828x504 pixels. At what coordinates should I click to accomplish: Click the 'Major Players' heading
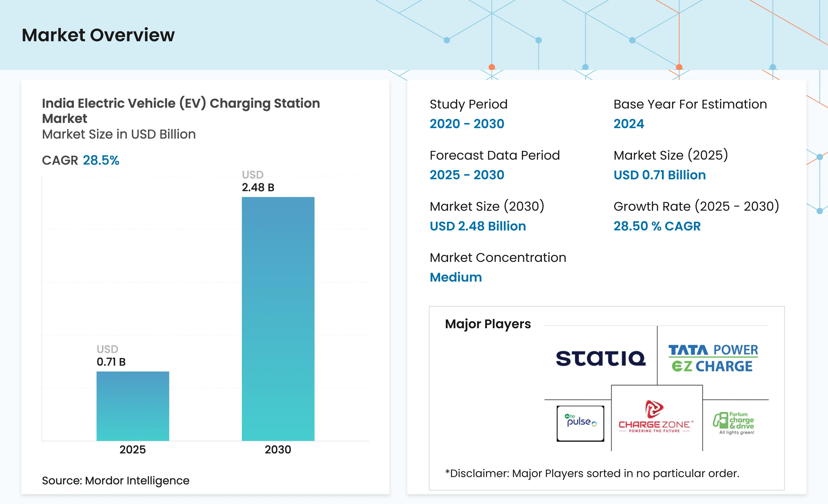(x=488, y=324)
